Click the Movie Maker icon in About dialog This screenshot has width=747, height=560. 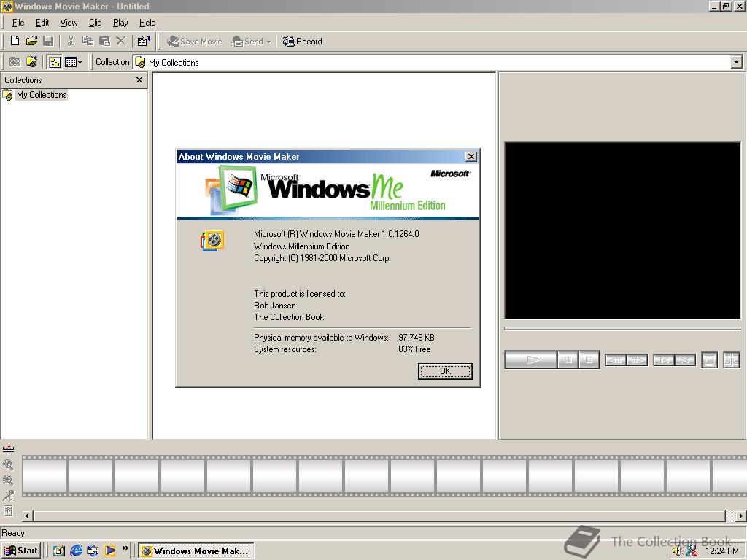[212, 241]
